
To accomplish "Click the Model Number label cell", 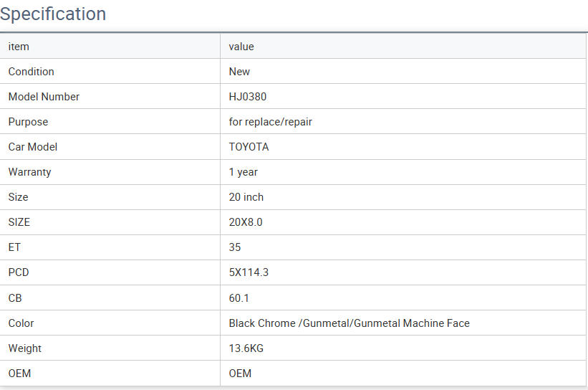I will coord(44,97).
